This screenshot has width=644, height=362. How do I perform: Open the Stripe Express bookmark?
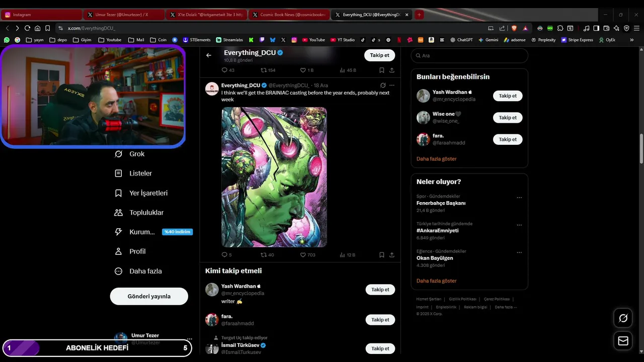point(577,40)
